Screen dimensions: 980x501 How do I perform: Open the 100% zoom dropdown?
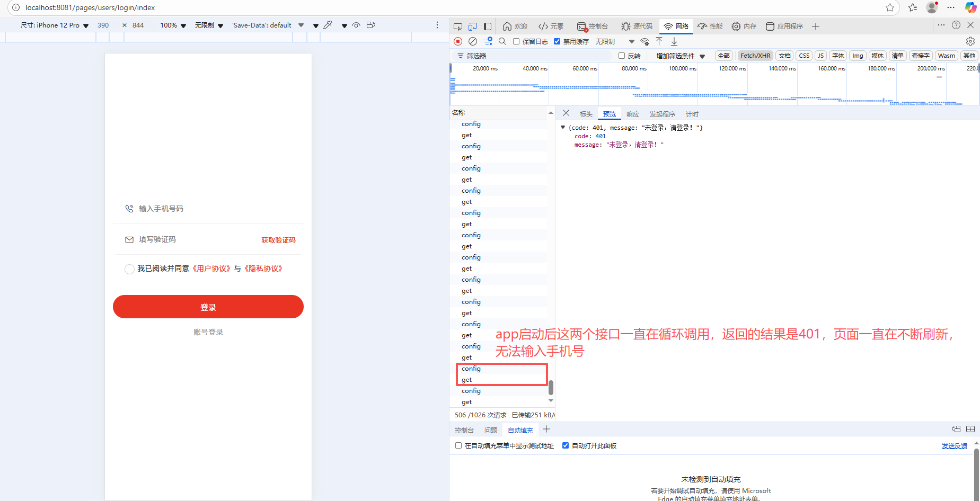pos(173,25)
